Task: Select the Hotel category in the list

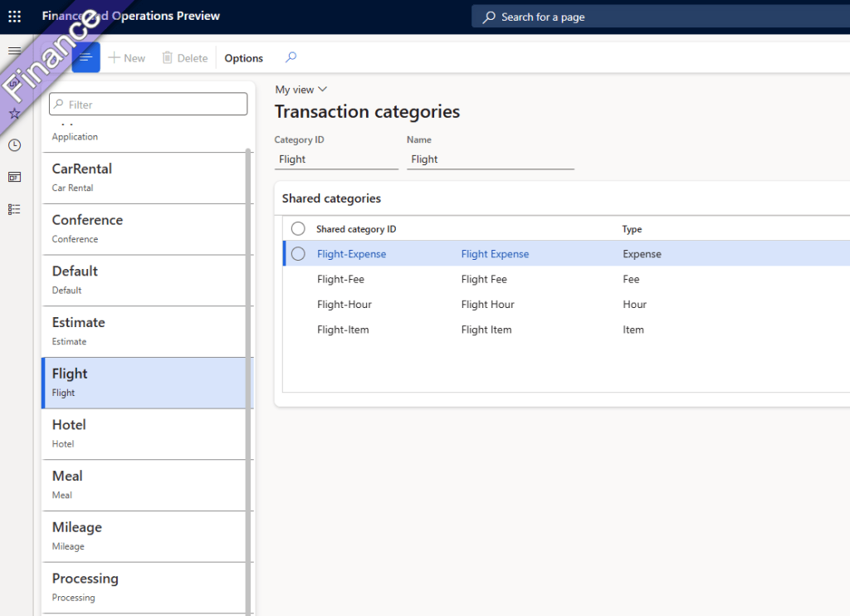Action: [x=146, y=433]
